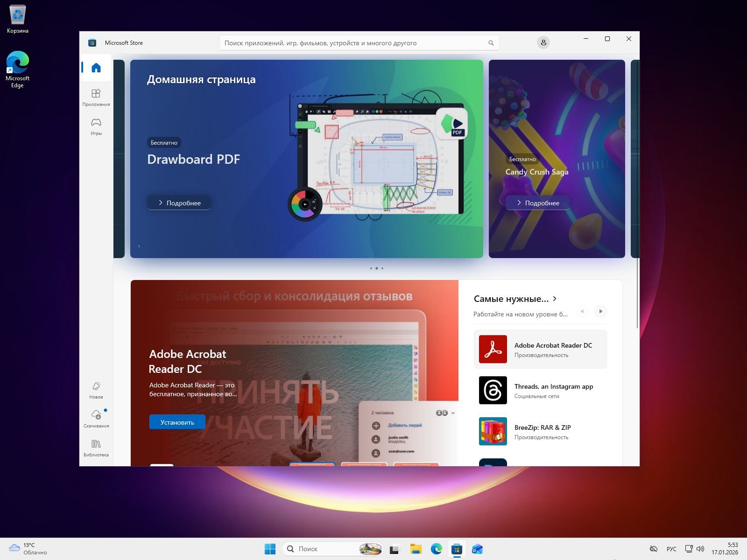Show next apps with right arrow

click(x=600, y=311)
